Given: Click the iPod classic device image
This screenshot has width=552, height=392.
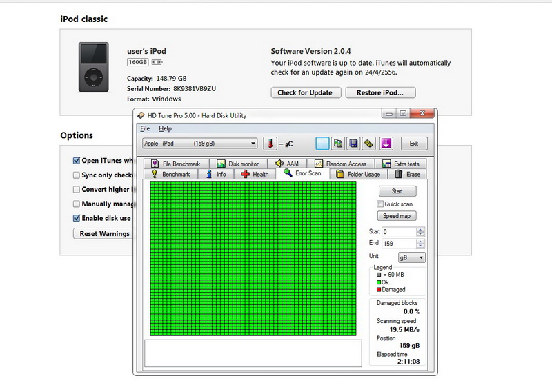Looking at the screenshot, I should 94,67.
